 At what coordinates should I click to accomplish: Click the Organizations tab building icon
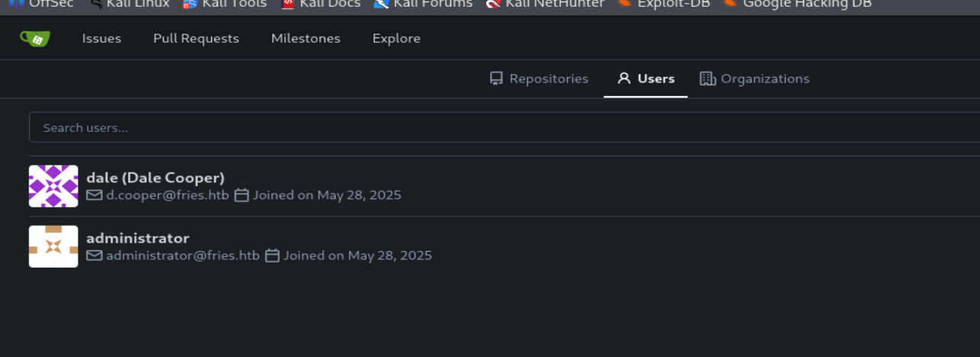707,79
